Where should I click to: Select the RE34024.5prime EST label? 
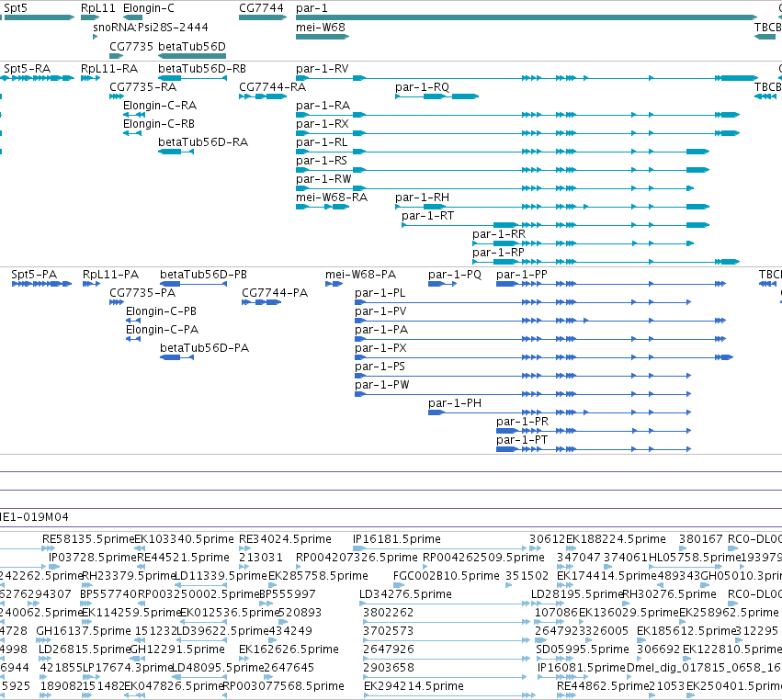tap(285, 539)
